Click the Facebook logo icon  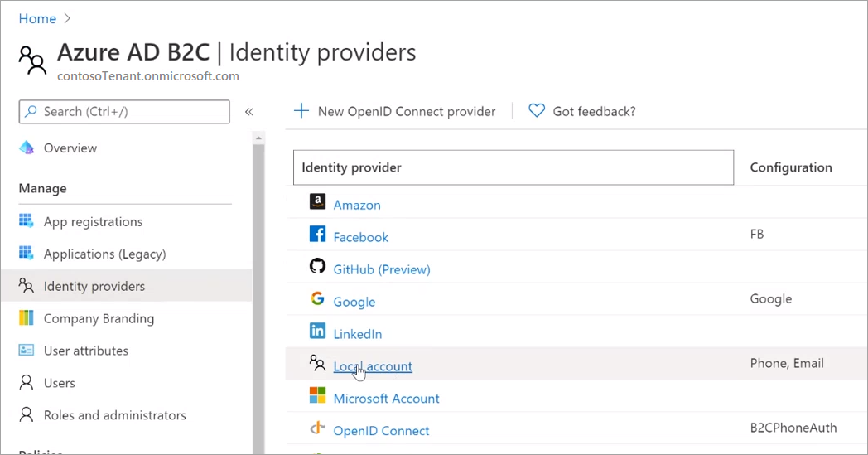(317, 234)
